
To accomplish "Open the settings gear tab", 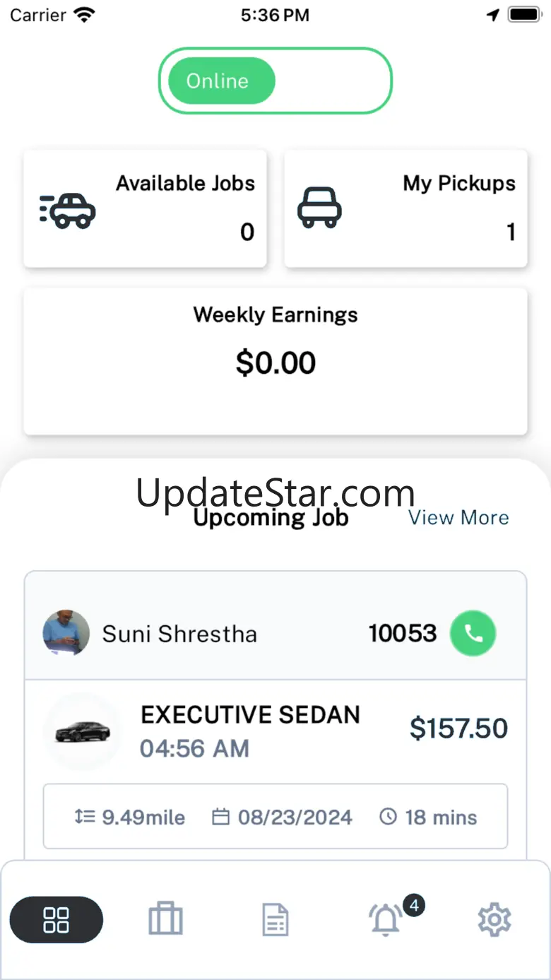I will 494,920.
